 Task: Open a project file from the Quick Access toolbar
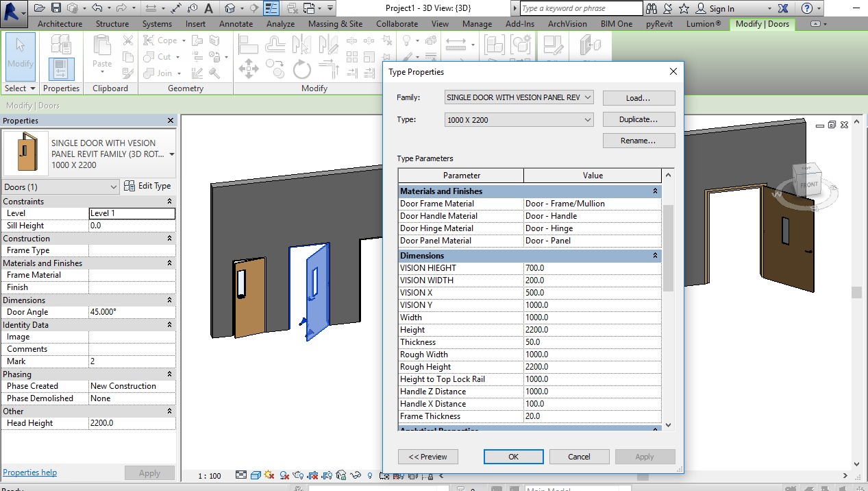pos(38,8)
